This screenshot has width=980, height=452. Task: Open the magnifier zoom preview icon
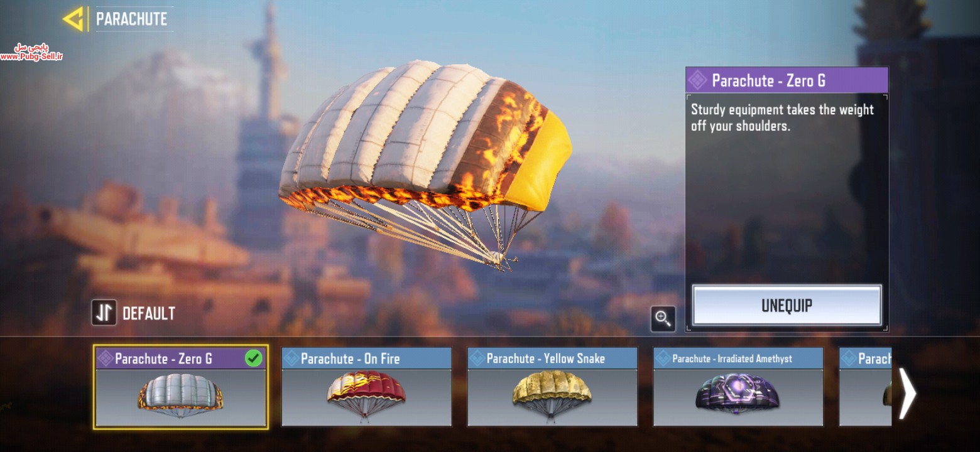pos(663,318)
